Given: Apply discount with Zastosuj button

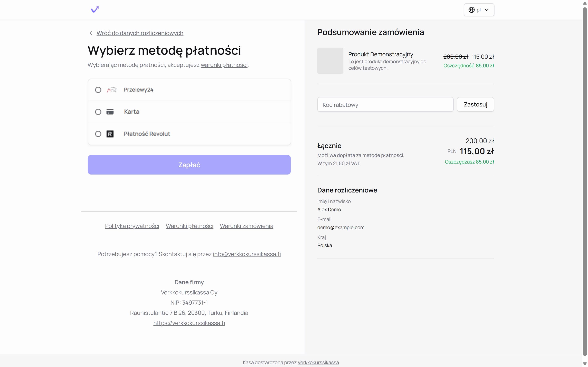Looking at the screenshot, I should 475,105.
